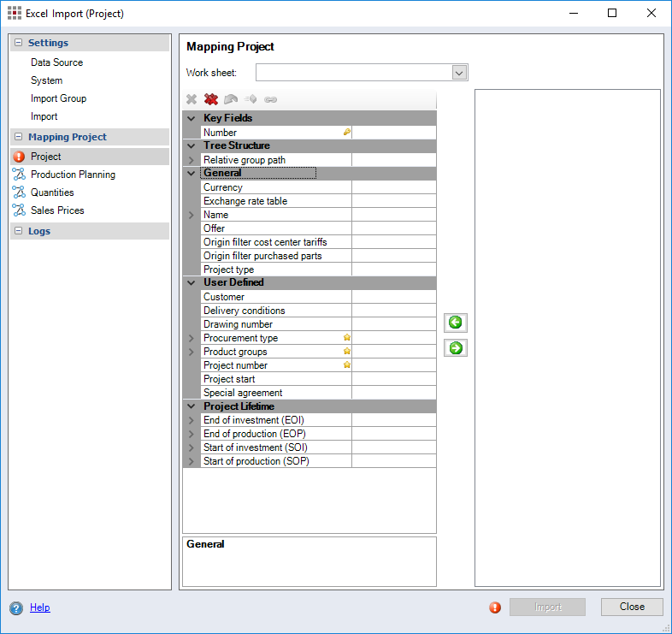This screenshot has width=672, height=634.
Task: Expand End of production (EOP) row
Action: [x=191, y=434]
